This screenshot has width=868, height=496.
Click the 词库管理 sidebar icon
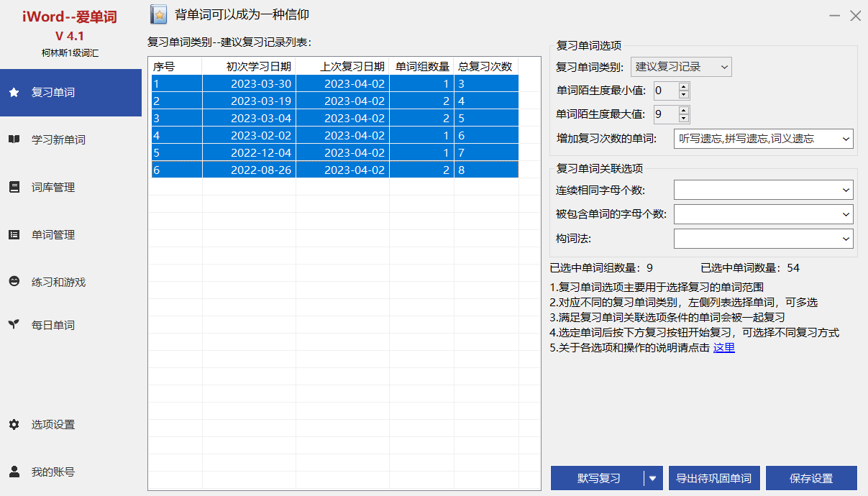(x=14, y=188)
